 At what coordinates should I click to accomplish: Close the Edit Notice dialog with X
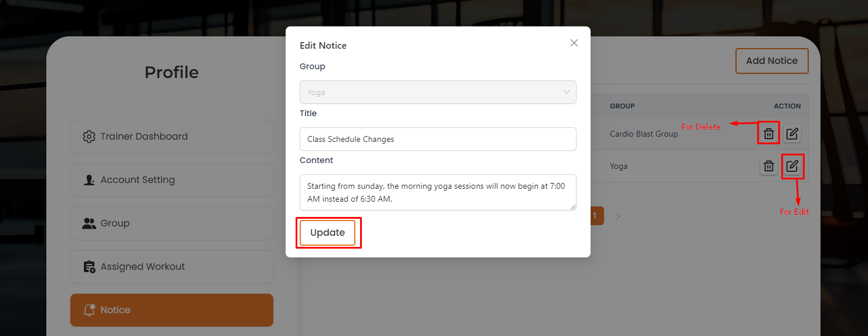point(574,43)
